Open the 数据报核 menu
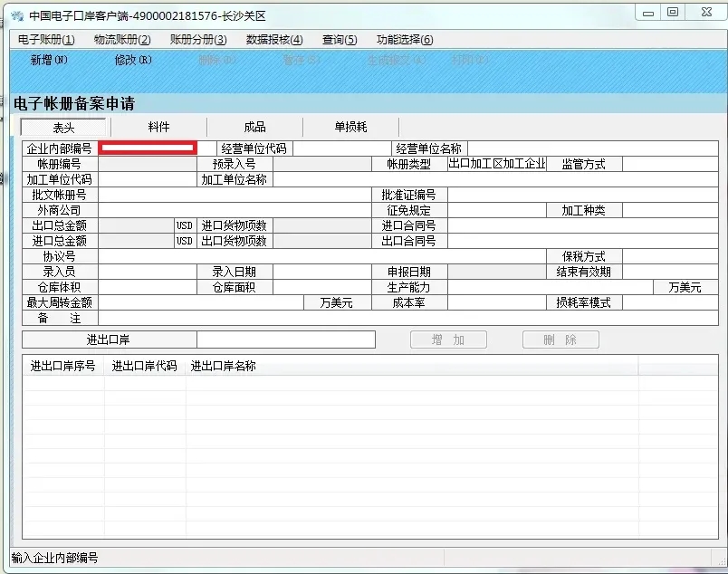 (x=273, y=40)
